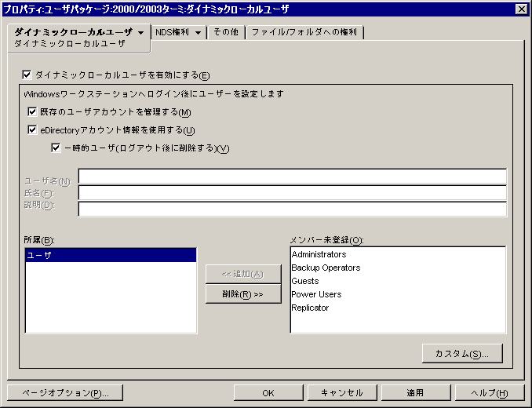Click the ページオプション... button
The height and width of the screenshot is (408, 532).
[x=65, y=393]
